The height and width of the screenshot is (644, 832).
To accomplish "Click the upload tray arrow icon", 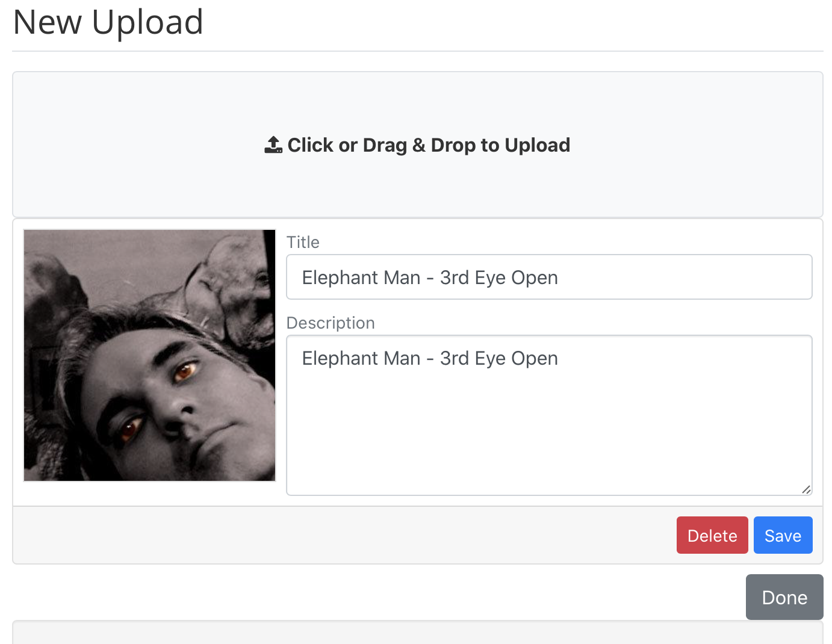I will click(273, 145).
